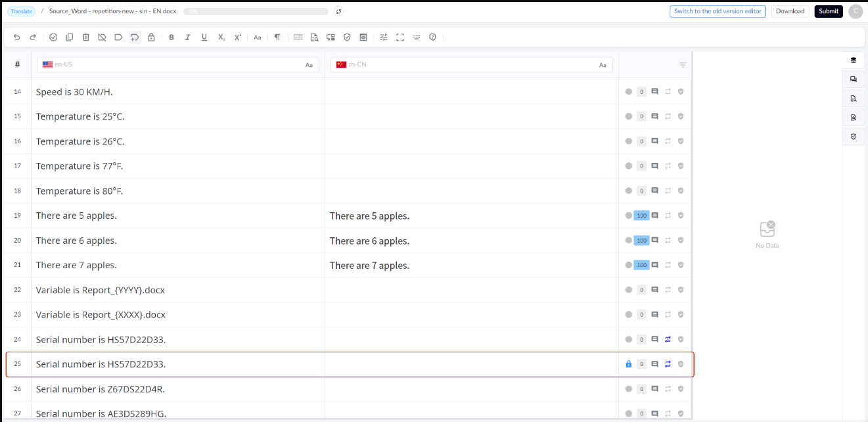Open the comments tab in right sidebar

(854, 79)
